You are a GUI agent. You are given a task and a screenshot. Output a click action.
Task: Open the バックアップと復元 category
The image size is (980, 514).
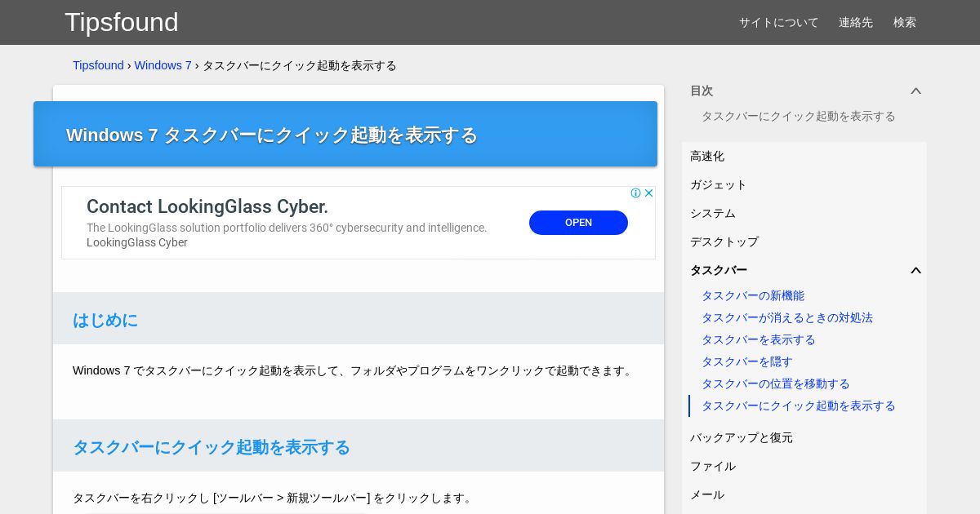(742, 437)
